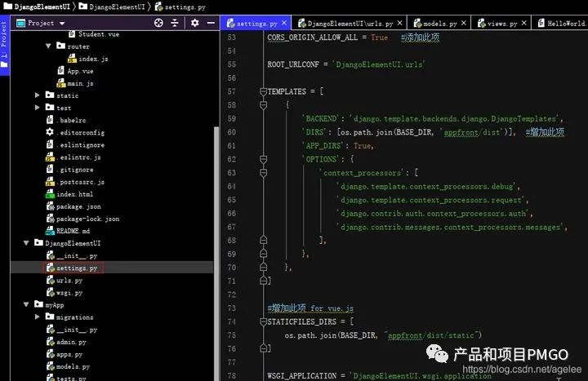Screen dimensions: 588x381
Task: Expand the migrations folder
Action: pyautogui.click(x=37, y=317)
